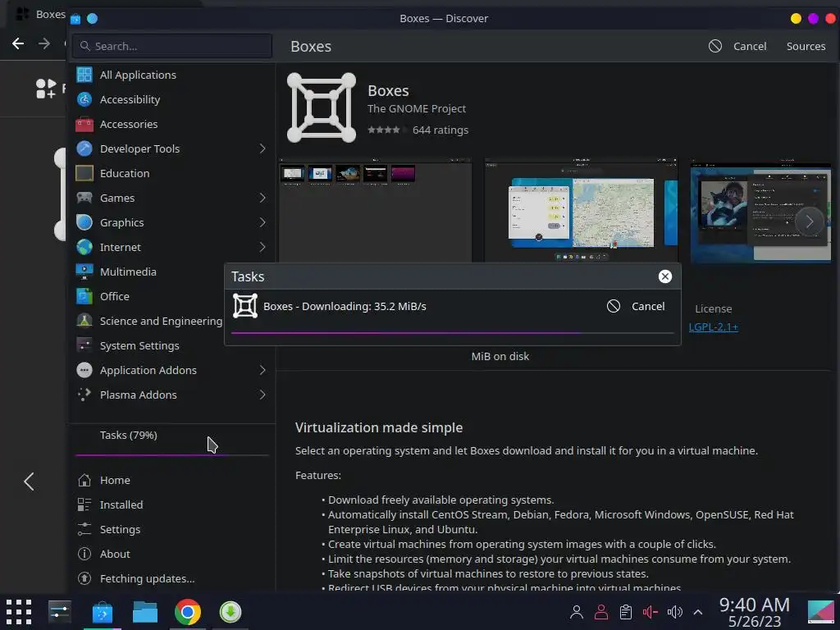
Task: Click the Accessibility category icon
Action: click(84, 99)
